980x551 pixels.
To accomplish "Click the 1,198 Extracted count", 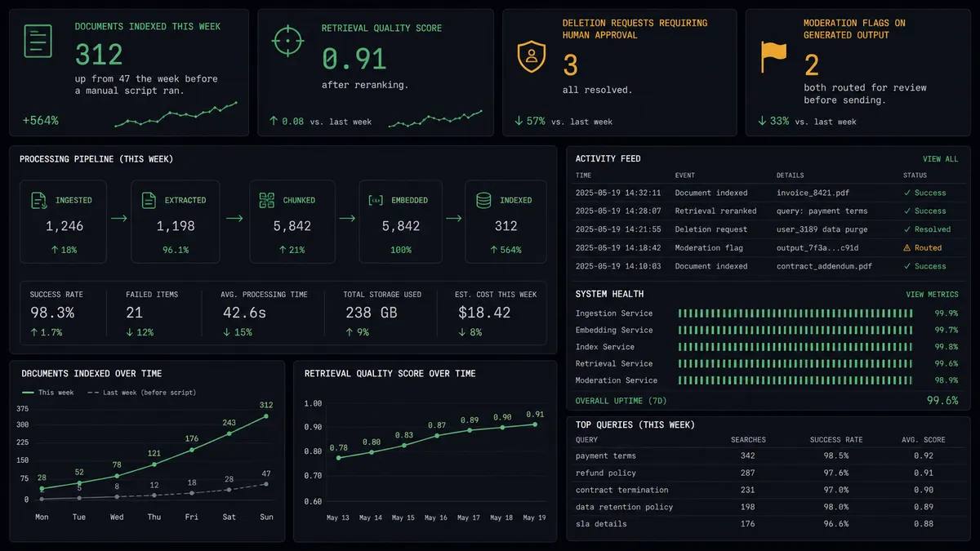I will (176, 226).
